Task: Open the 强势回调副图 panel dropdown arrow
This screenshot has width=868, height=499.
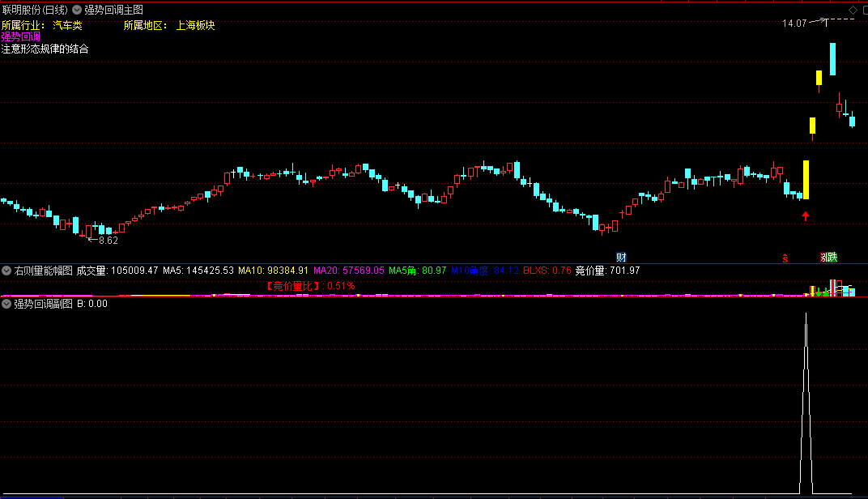Action: 6,304
